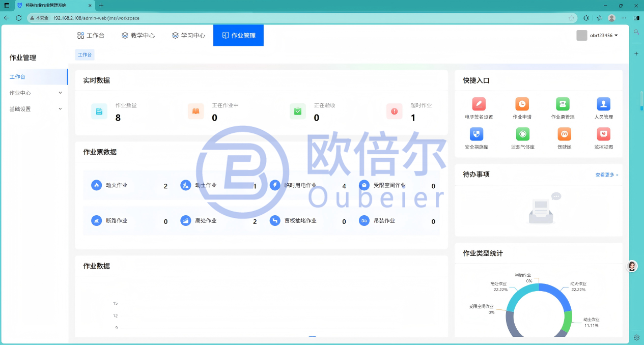
Task: Click the 动火作业 flame icon
Action: (x=96, y=185)
